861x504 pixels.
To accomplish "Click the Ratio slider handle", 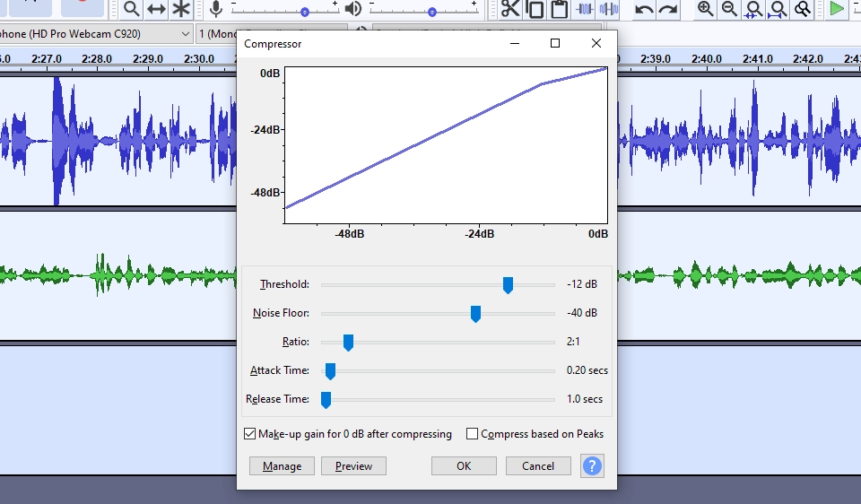I will coord(348,342).
